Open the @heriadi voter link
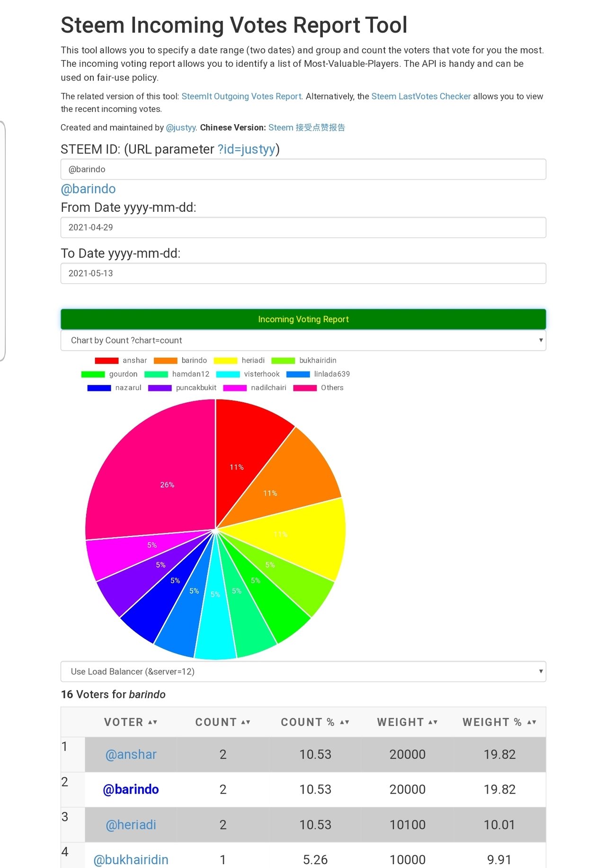Viewport: 606px width, 868px height. click(131, 825)
